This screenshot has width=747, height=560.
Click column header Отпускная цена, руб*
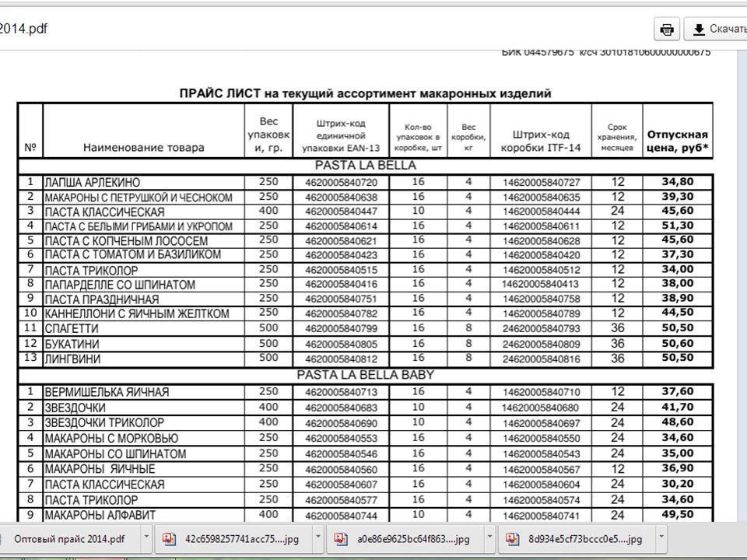point(678,141)
